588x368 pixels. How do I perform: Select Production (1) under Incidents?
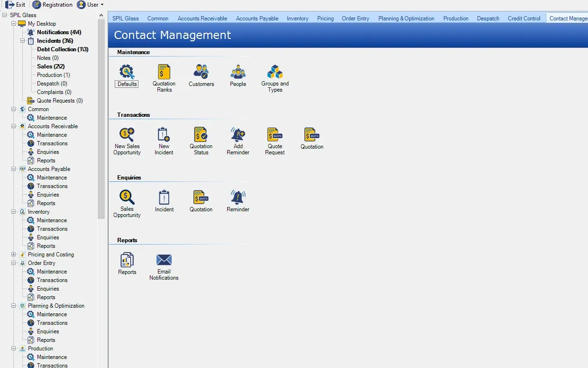[54, 75]
